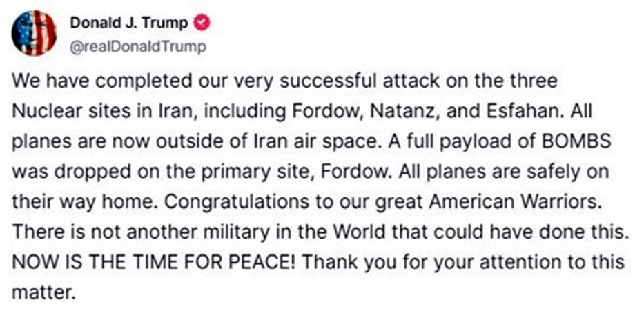Open the flag-themed profile avatar
644x331 pixels.
(34, 33)
